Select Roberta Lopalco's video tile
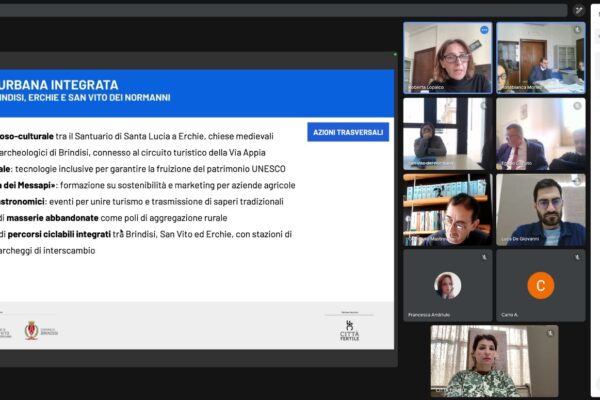This screenshot has width=600, height=400. click(x=447, y=58)
